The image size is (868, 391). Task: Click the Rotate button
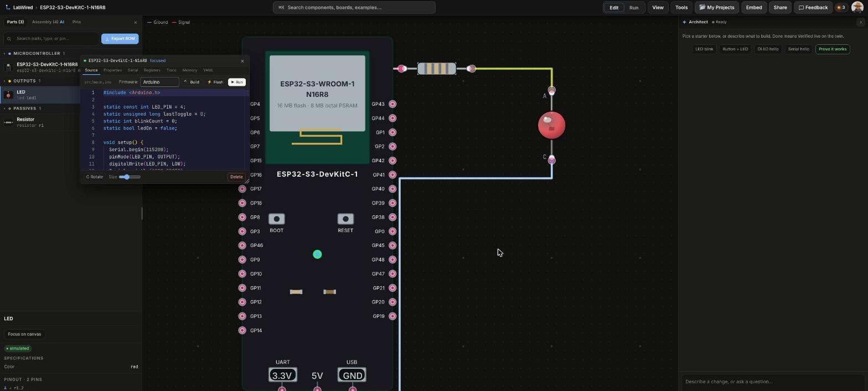tap(95, 177)
